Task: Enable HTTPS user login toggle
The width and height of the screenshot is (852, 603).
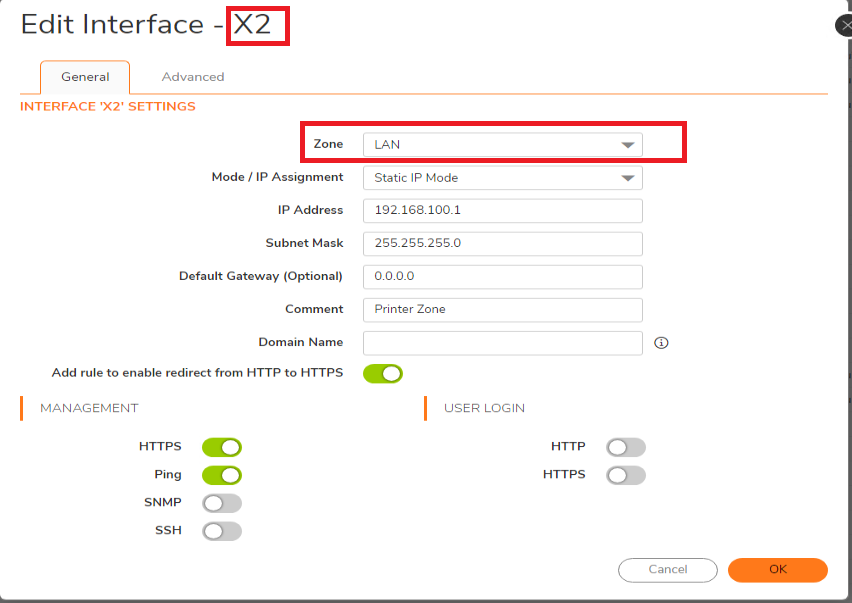Action: (x=626, y=475)
